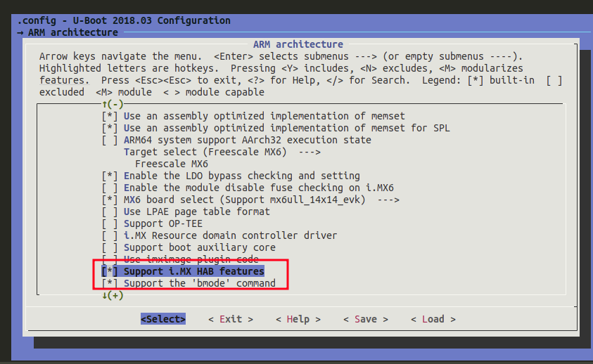This screenshot has height=364, width=593.
Task: Click the down scroll indicator ↓(+)
Action: click(x=113, y=295)
